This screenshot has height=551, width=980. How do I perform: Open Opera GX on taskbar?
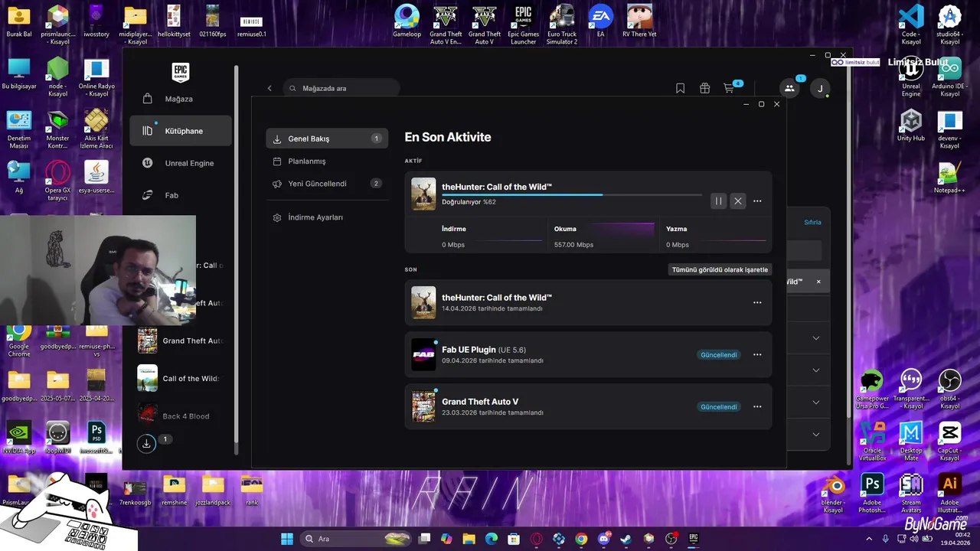(x=537, y=539)
